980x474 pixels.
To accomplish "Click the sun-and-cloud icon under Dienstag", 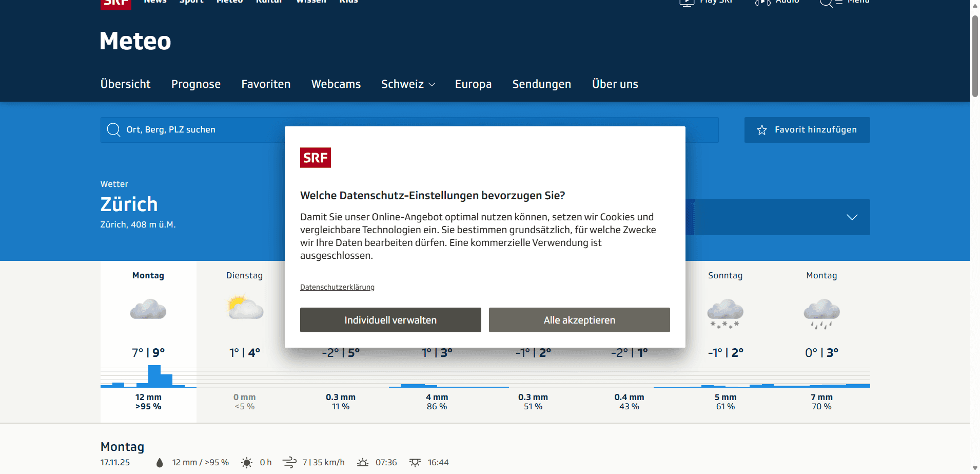I will point(245,308).
